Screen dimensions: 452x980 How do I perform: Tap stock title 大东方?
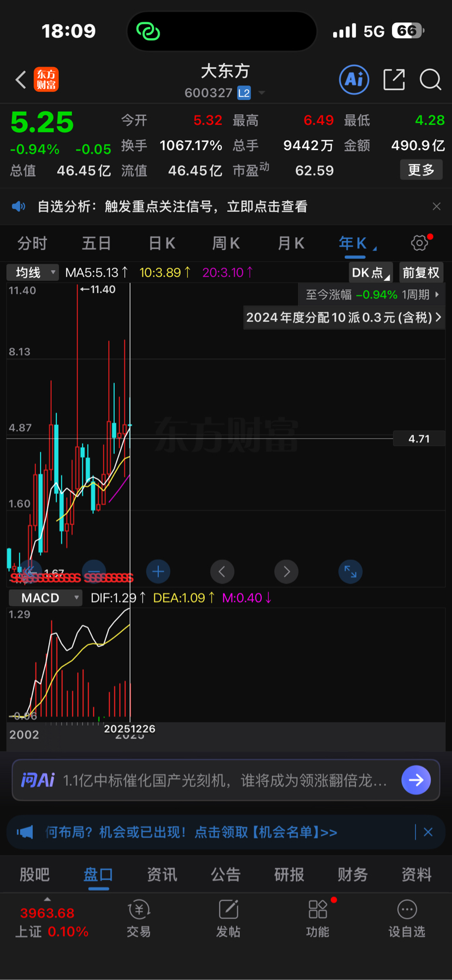pos(225,71)
